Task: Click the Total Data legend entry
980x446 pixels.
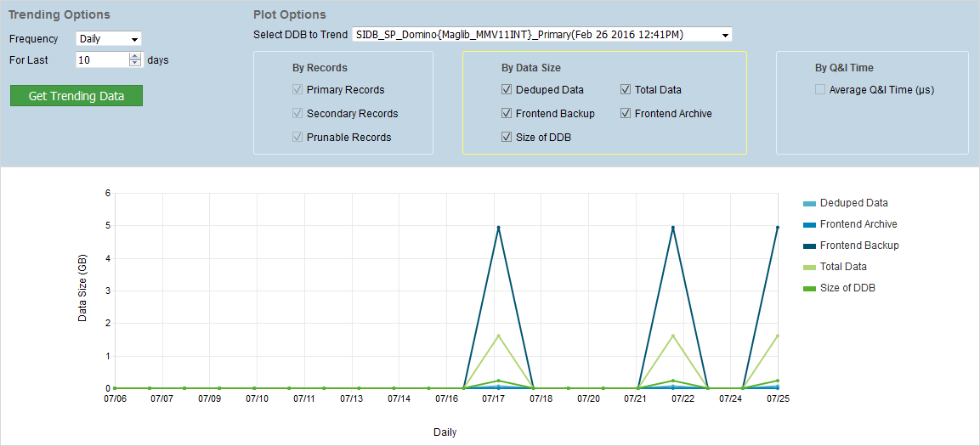Action: coord(843,267)
